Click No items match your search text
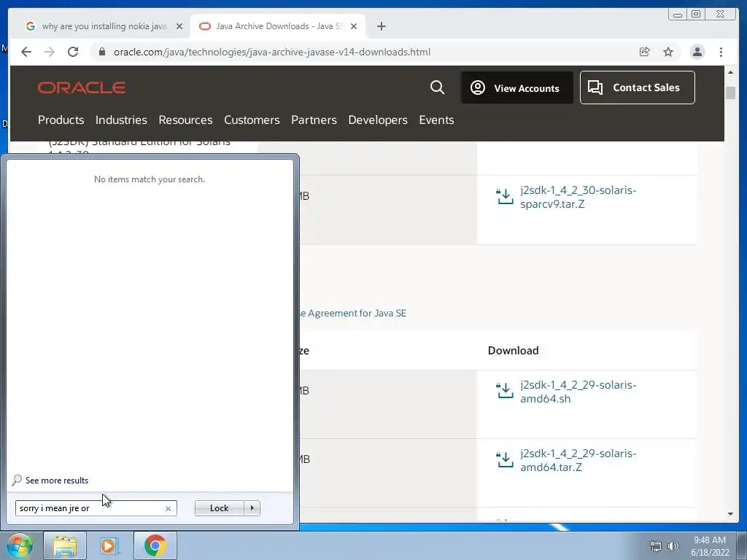 (150, 179)
